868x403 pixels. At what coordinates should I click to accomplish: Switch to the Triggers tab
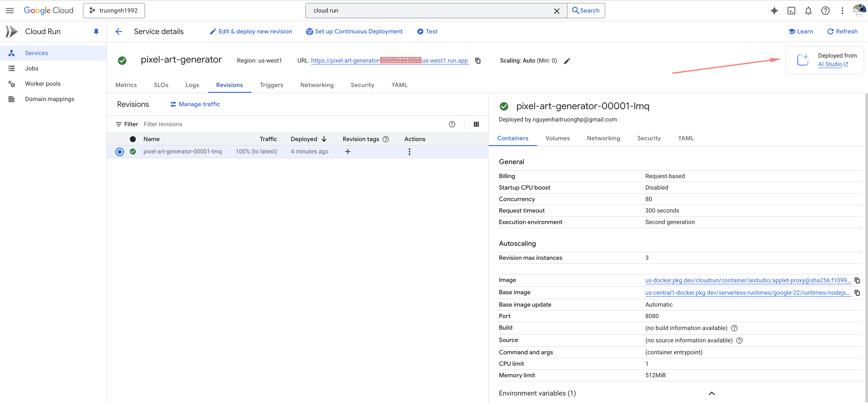click(x=272, y=85)
